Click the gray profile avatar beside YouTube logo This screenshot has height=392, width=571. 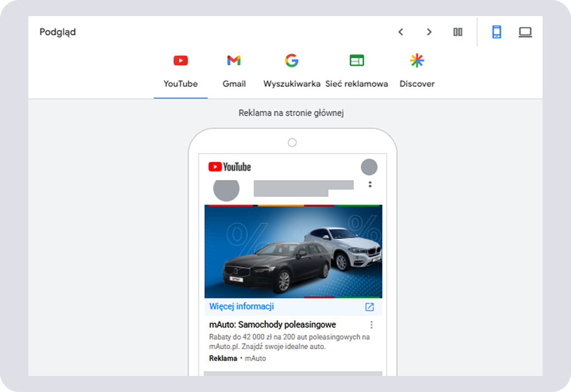coord(369,167)
